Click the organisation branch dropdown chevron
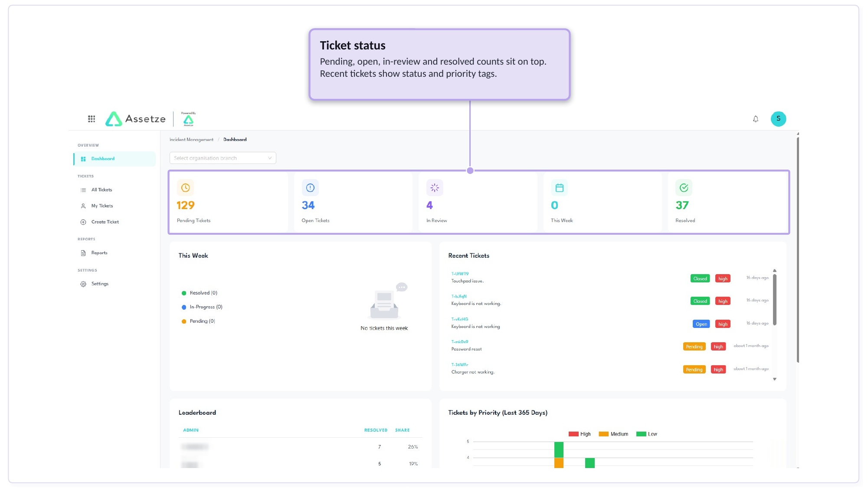 (269, 158)
